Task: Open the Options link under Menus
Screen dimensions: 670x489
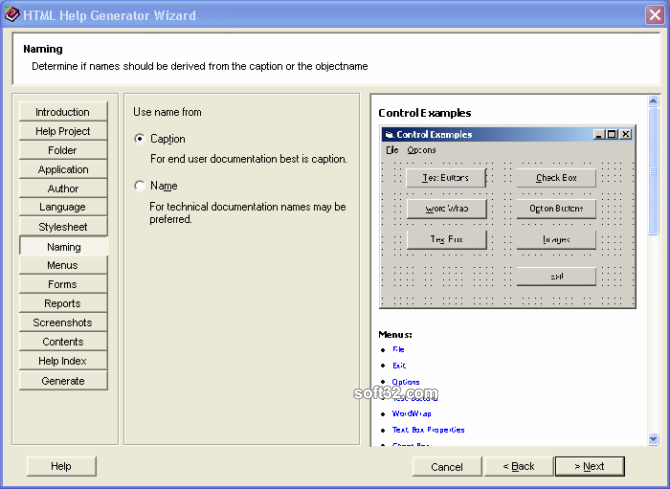Action: (406, 382)
